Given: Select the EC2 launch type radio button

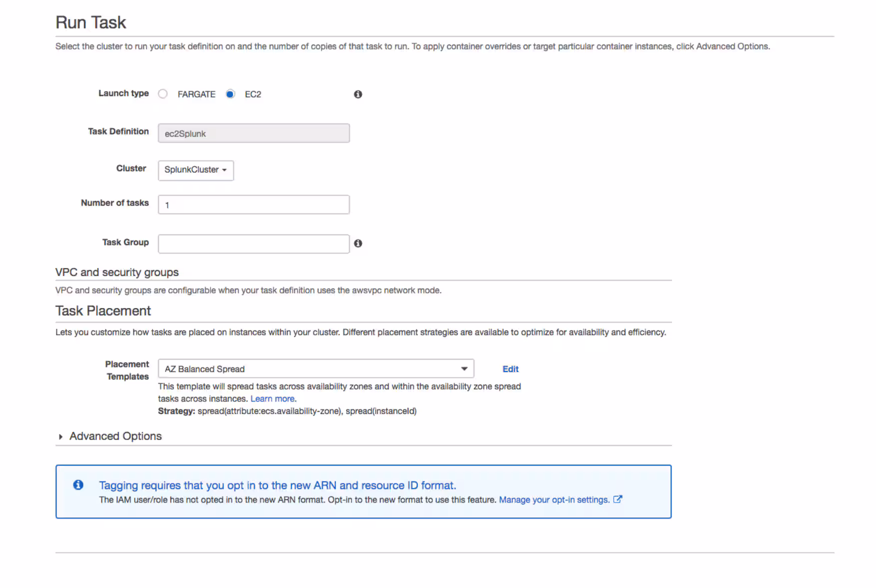Looking at the screenshot, I should 230,94.
